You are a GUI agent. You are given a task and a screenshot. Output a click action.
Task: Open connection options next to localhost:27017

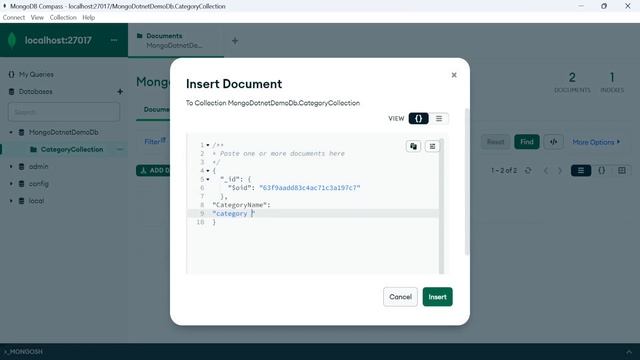pos(114,40)
